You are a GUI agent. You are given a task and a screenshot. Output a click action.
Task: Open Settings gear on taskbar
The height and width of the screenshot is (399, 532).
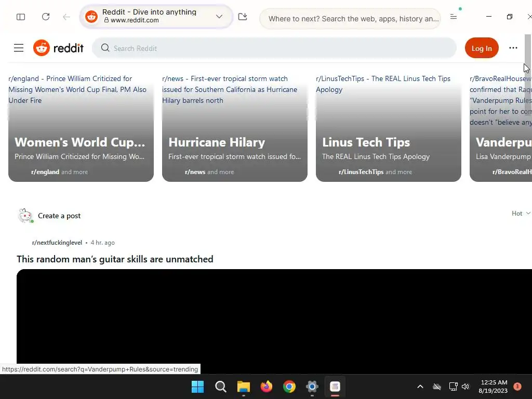pos(312,387)
